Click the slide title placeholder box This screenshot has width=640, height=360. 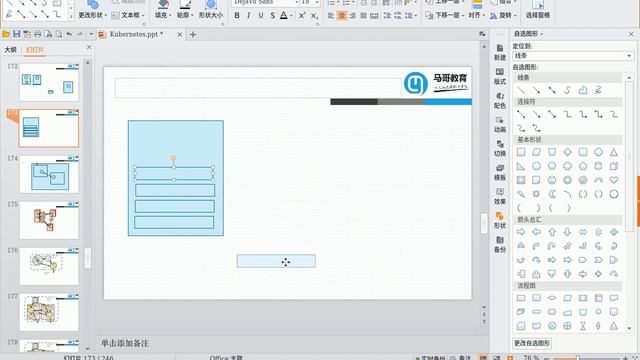pyautogui.click(x=258, y=88)
